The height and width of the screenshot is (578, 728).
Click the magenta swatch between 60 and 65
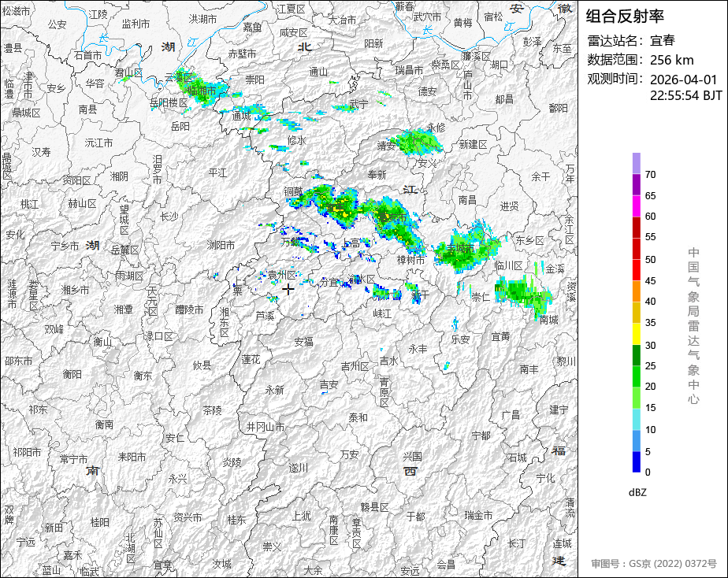(x=636, y=206)
